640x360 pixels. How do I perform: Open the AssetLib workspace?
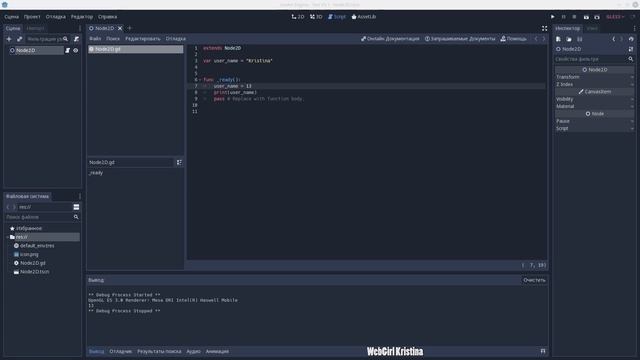[x=364, y=17]
